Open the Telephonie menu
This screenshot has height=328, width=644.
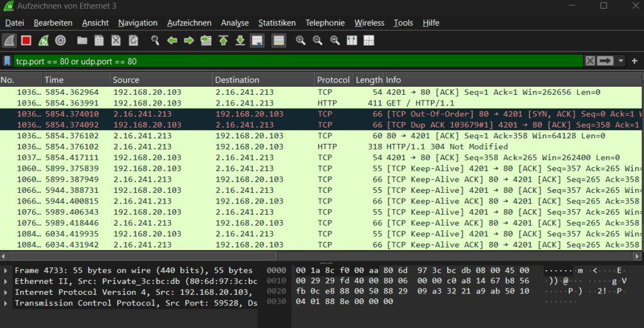point(325,23)
